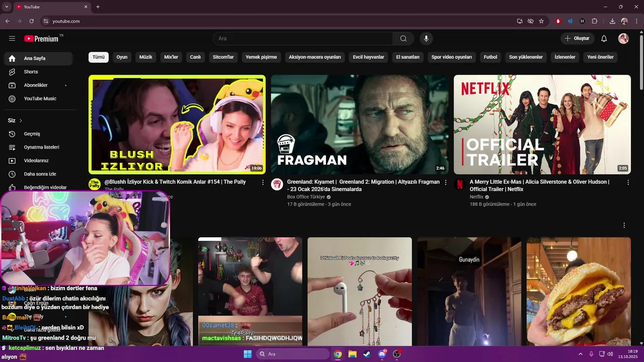Open the browser menu three dots
This screenshot has height=362, width=644.
coord(636,21)
